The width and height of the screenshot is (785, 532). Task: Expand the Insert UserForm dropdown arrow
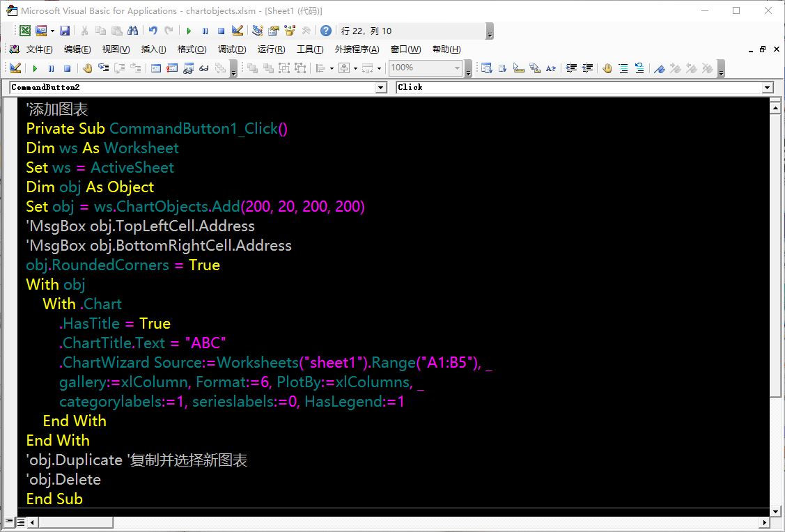pos(52,31)
